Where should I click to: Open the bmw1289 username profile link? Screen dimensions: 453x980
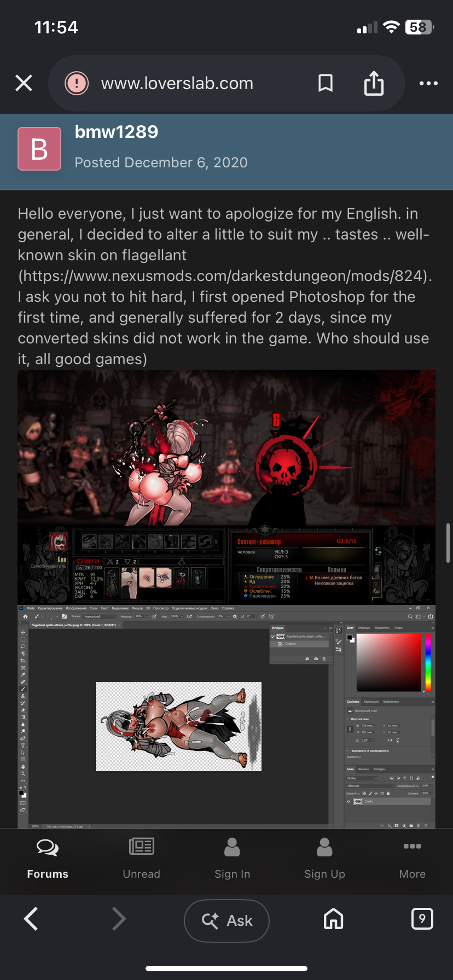(x=116, y=132)
